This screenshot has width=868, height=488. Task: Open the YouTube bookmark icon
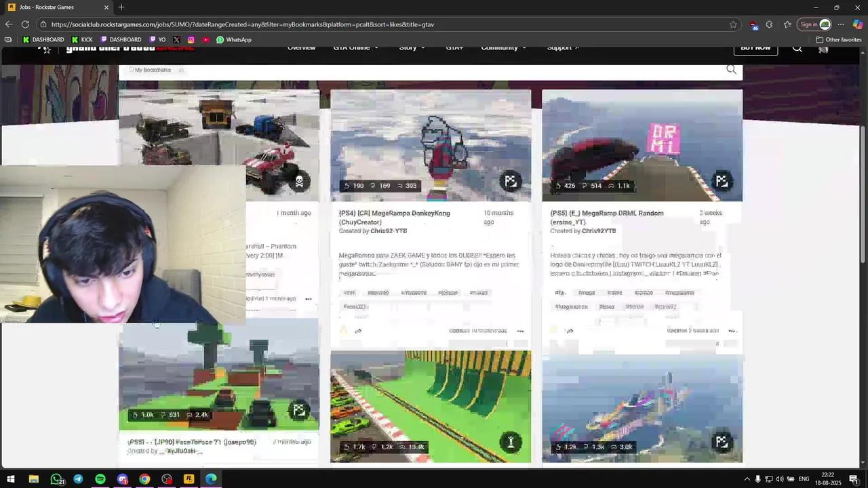[x=205, y=40]
